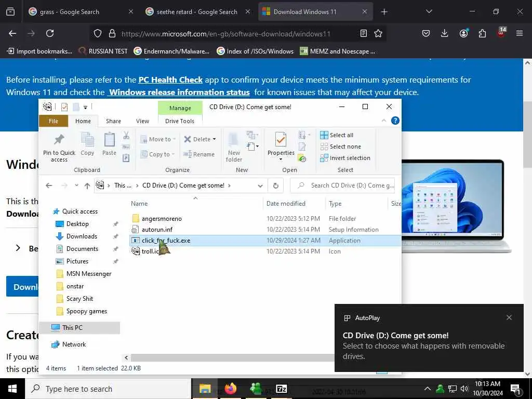Expand the Delete dropdown arrow
The image size is (532, 399).
[214, 139]
